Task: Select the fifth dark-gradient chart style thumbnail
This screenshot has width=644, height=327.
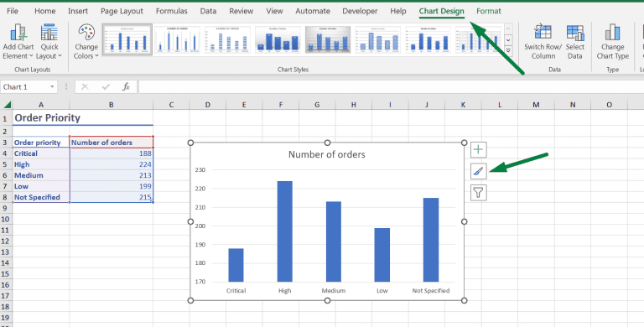Action: 328,39
